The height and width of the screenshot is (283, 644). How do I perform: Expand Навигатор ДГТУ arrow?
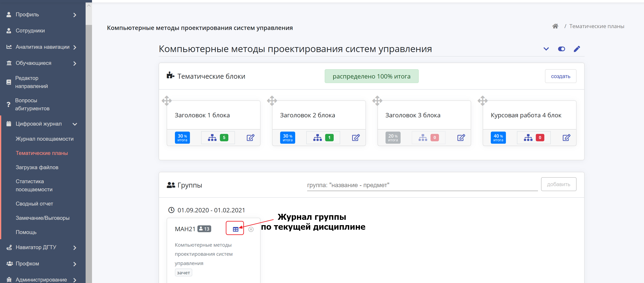74,248
